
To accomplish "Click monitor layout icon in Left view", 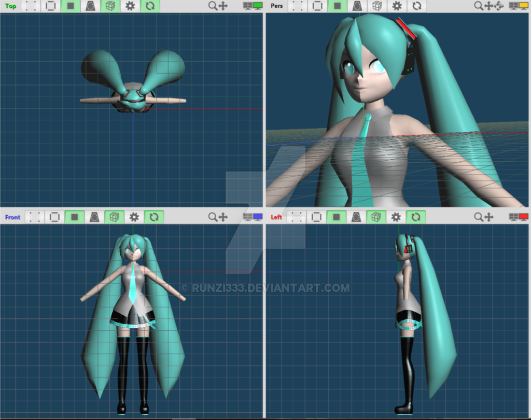I will point(513,217).
